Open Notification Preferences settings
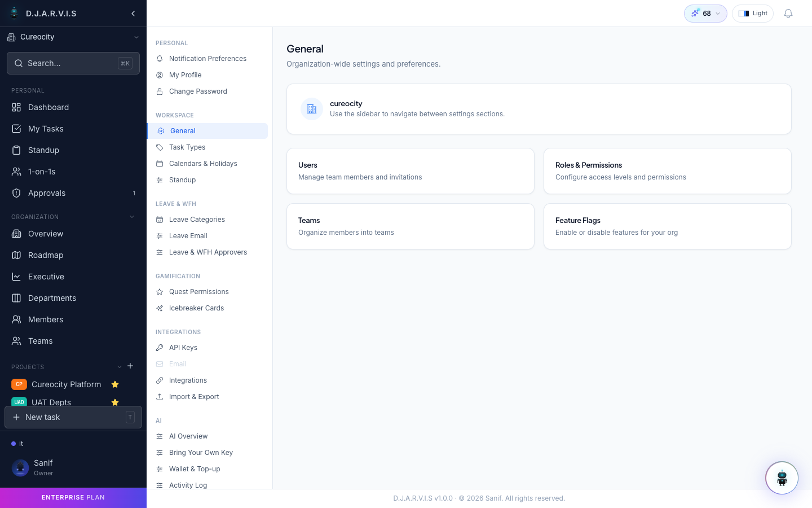Screen dimensions: 812x508 click(x=208, y=59)
